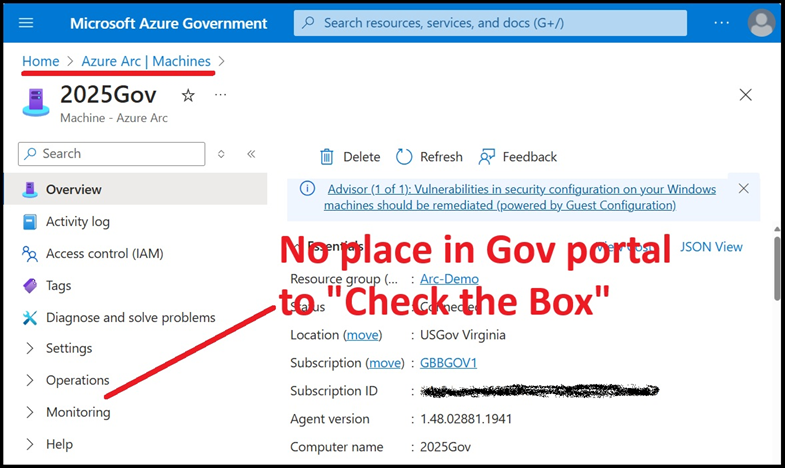Screen dimensions: 785x468
Task: Open Activity log in sidebar
Action: pyautogui.click(x=77, y=222)
